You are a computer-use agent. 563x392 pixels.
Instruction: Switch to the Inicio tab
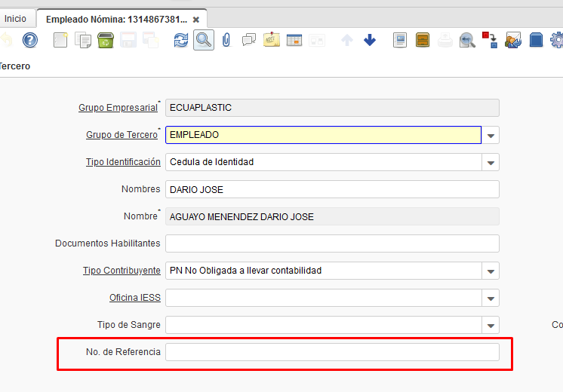15,18
